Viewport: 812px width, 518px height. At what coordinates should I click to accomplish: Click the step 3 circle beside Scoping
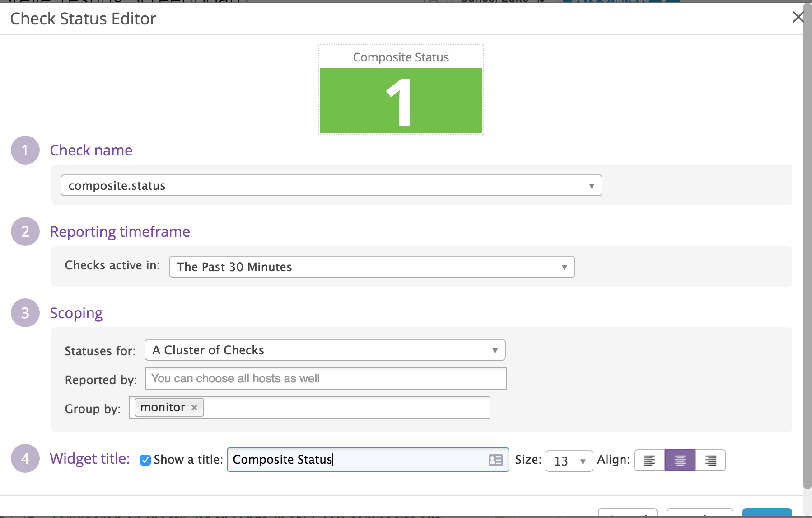(x=25, y=313)
